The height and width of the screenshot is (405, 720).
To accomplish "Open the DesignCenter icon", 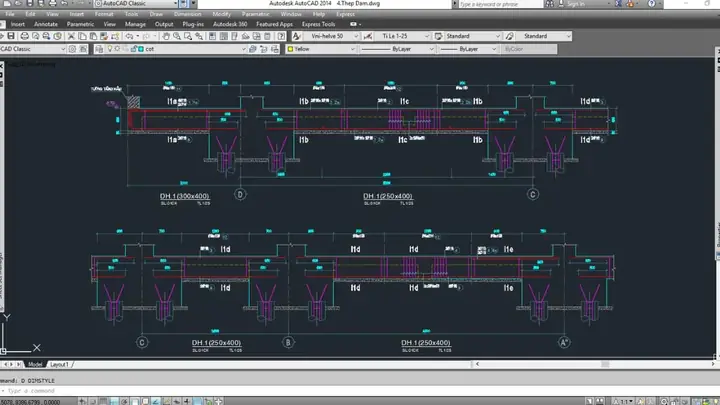I will (x=224, y=36).
